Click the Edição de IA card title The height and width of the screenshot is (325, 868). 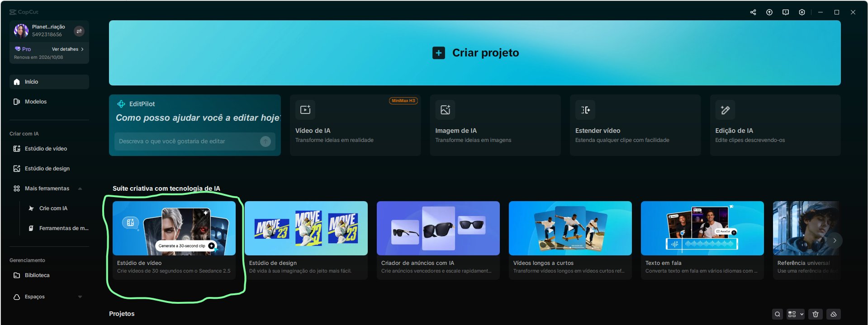pos(734,131)
